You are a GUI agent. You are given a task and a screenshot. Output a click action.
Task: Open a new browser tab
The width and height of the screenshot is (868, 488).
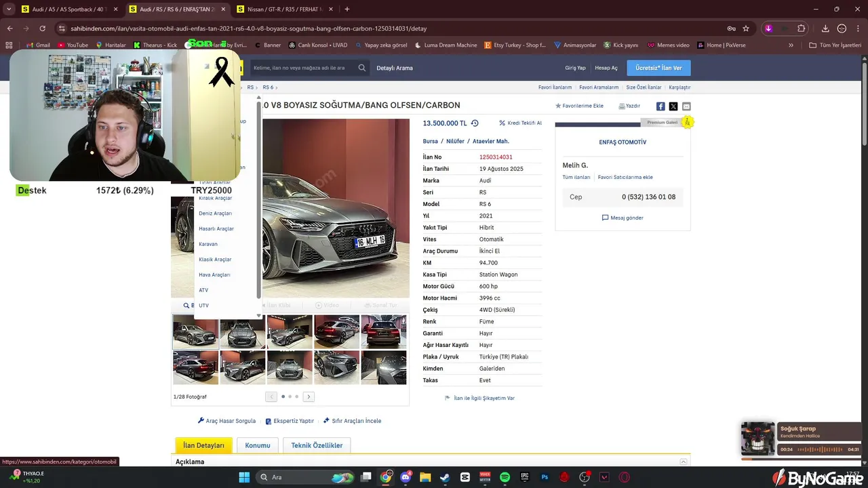tap(347, 9)
